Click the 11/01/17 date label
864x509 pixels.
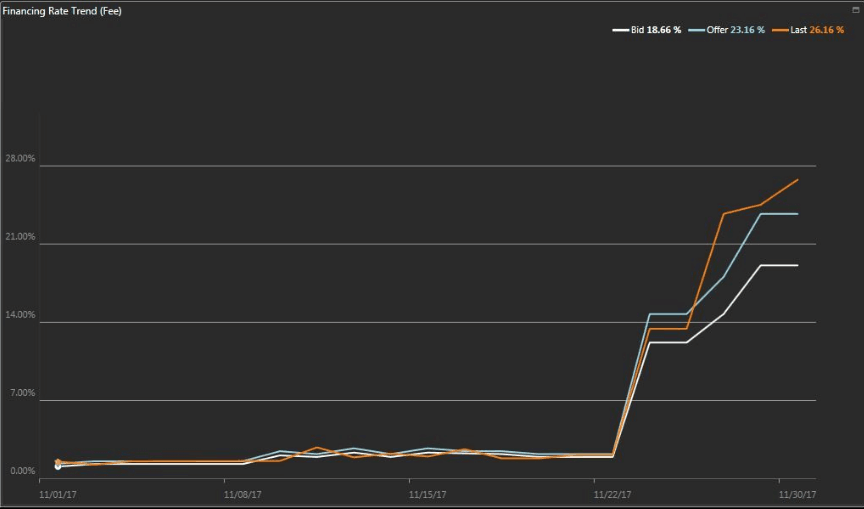click(58, 495)
